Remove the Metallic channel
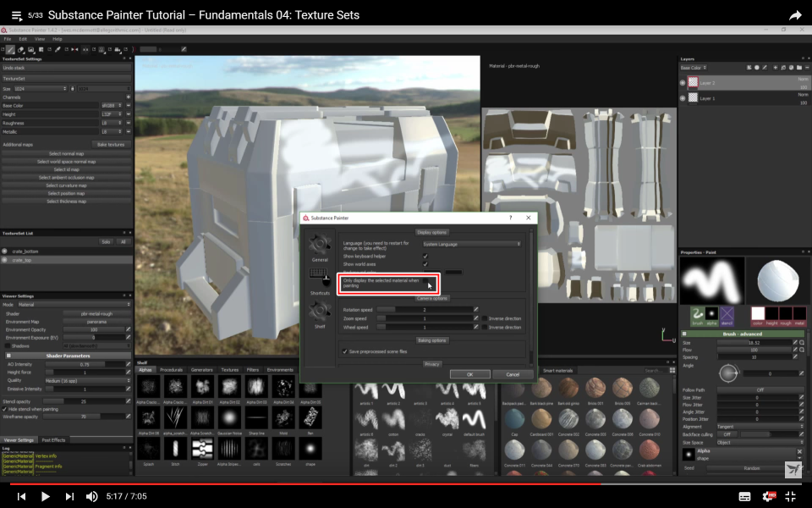Viewport: 812px width, 508px height. point(129,132)
